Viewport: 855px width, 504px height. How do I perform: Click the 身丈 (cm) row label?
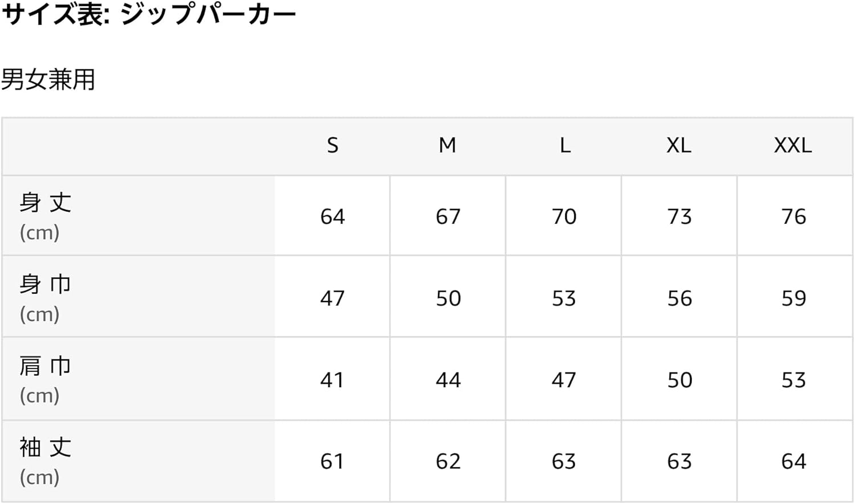click(46, 216)
